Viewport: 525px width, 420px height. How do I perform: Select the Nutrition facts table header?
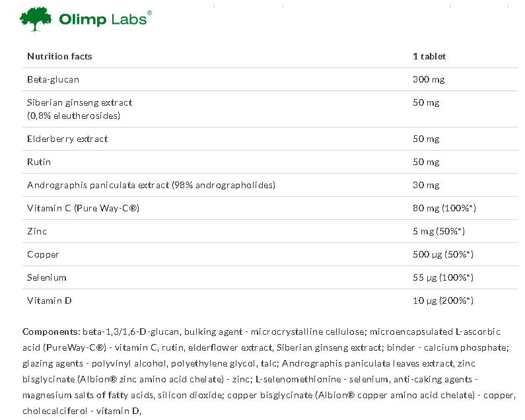click(x=59, y=56)
